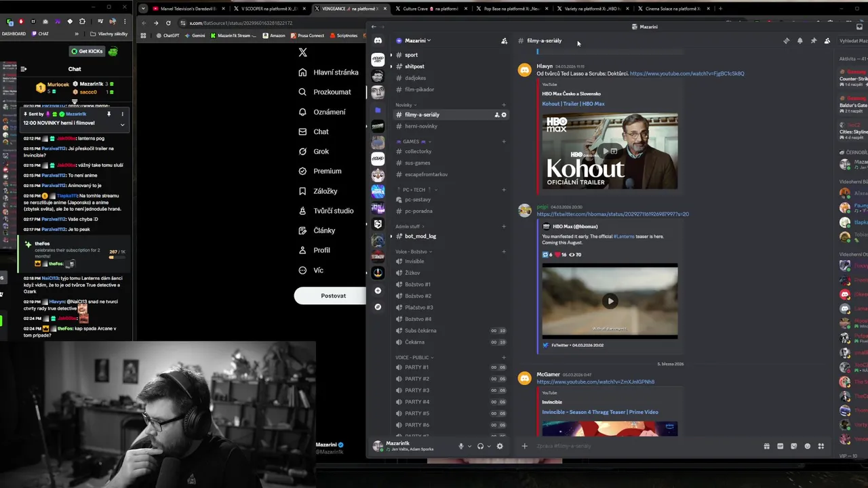Open ChatGPT bookmark in bookmarks bar
868x488 pixels.
click(x=167, y=35)
